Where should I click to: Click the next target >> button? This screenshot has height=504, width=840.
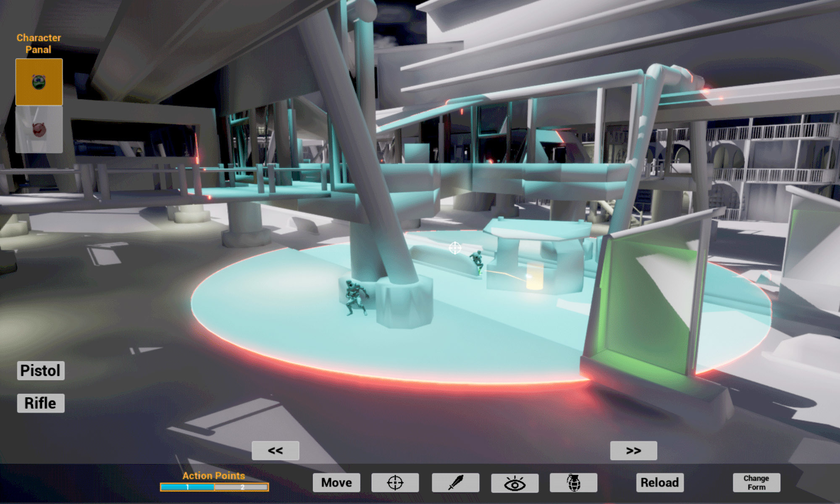click(634, 451)
